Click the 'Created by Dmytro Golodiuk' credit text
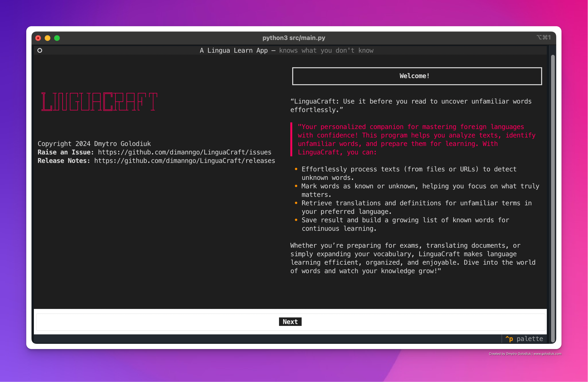 (x=525, y=354)
